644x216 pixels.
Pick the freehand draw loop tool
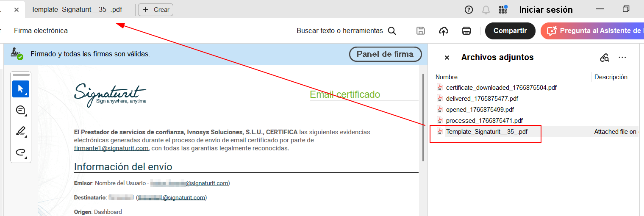(20, 152)
